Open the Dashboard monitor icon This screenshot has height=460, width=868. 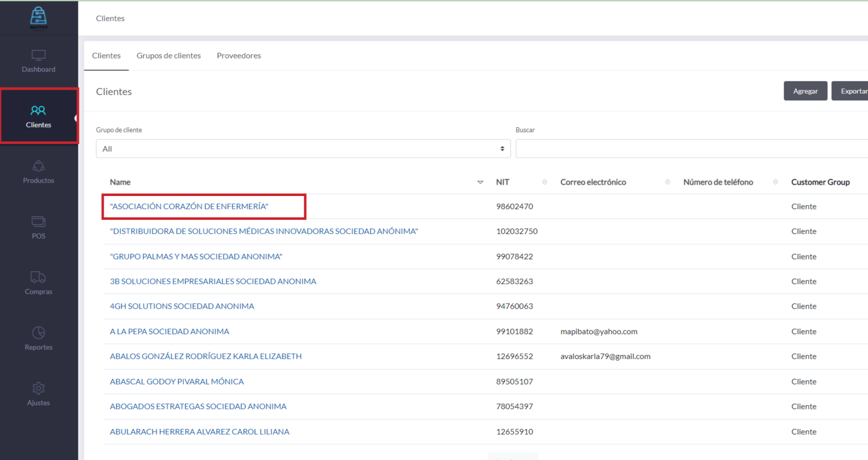(x=38, y=55)
